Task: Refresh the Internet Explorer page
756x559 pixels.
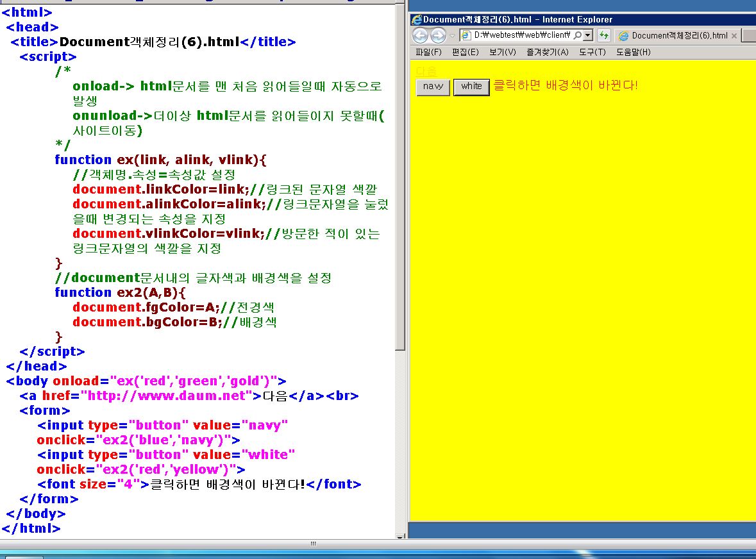Action: click(x=603, y=35)
